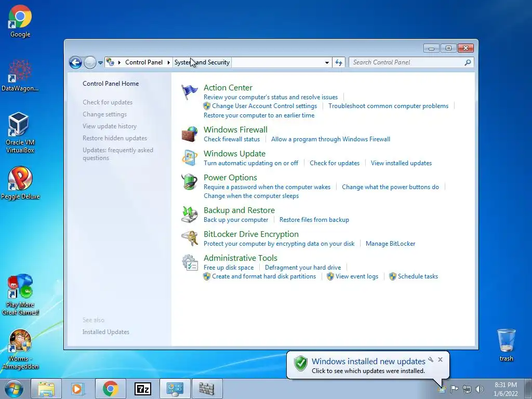Click Schedule tasks
The image size is (532, 399).
(418, 276)
